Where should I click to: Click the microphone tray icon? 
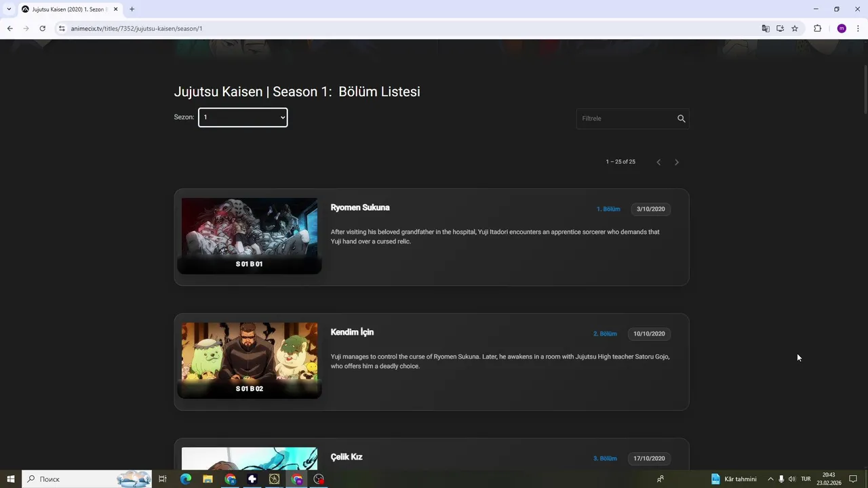781,479
